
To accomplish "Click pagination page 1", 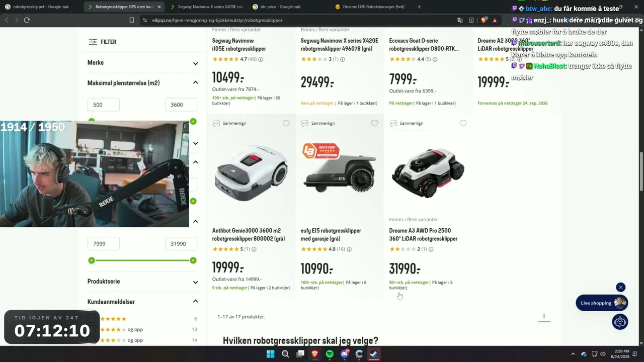I will pyautogui.click(x=544, y=317).
